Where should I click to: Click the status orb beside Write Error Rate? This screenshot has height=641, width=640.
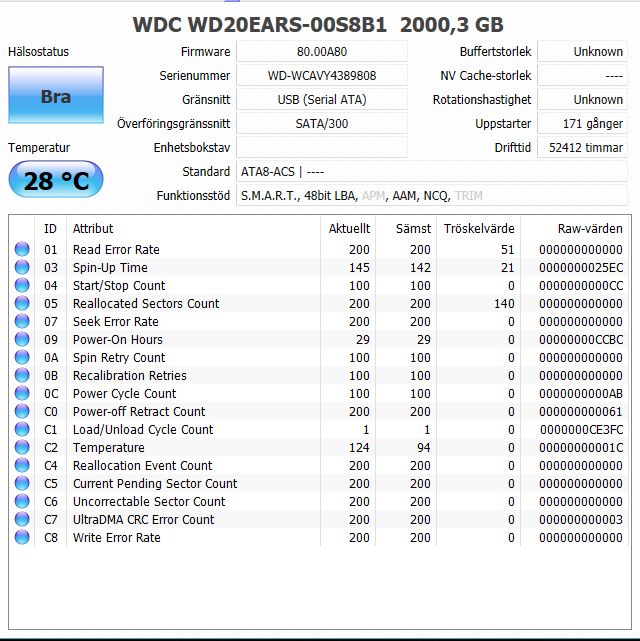click(22, 538)
